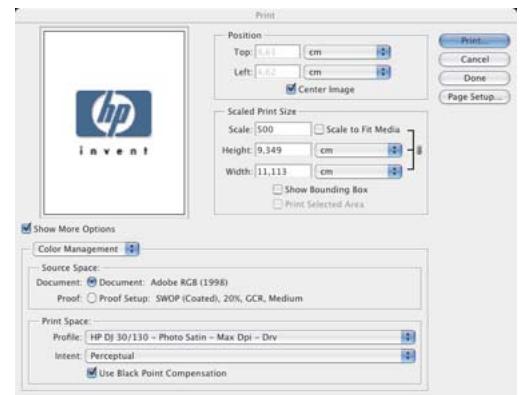
Task: Click the Print button
Action: 474,41
